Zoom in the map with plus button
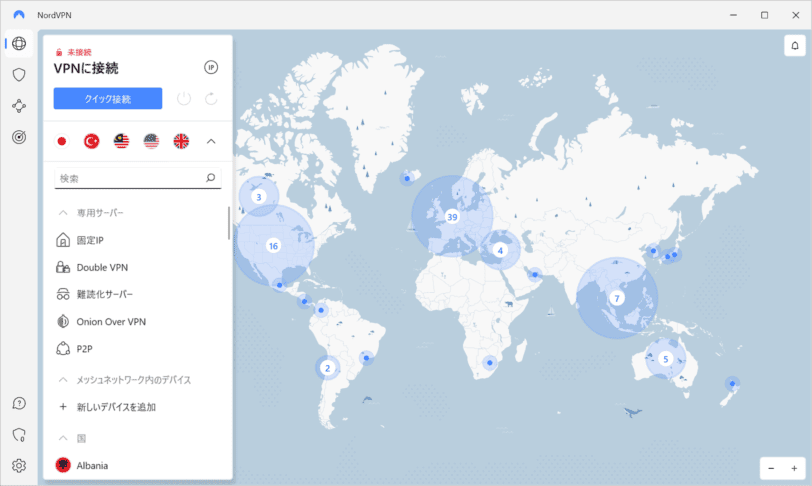Screen dimensions: 812x486 pos(794,468)
